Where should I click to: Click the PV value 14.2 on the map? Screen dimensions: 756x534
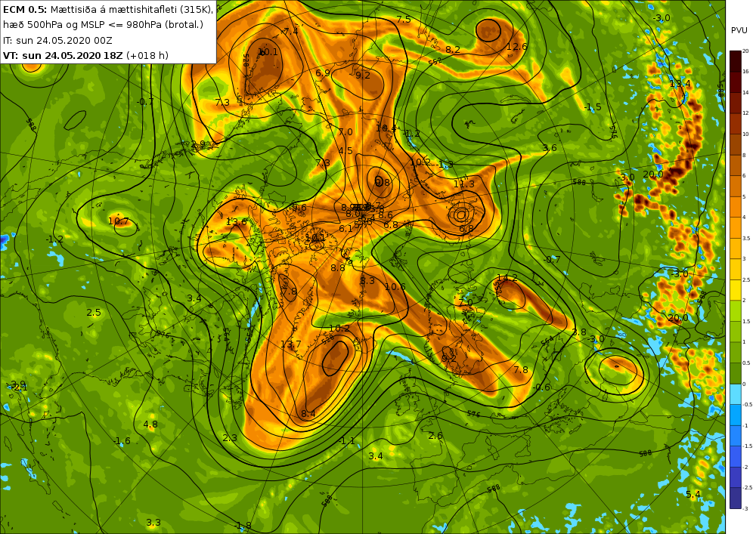[x=507, y=278]
